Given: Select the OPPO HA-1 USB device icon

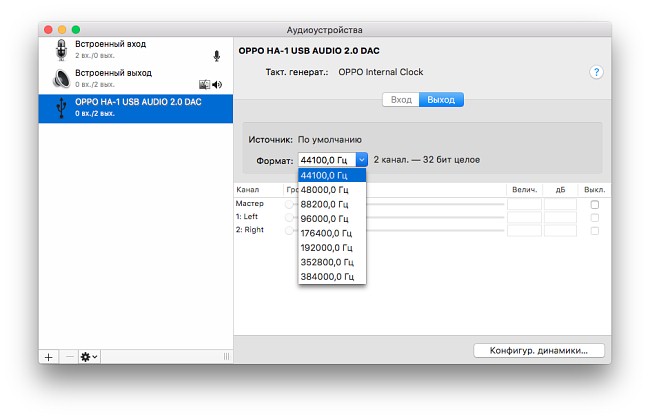Looking at the screenshot, I should pos(61,107).
